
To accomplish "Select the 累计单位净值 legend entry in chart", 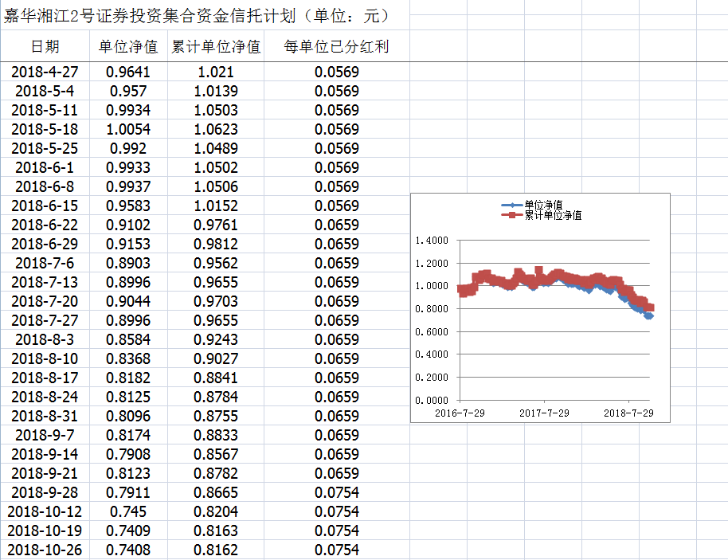I will (x=542, y=214).
